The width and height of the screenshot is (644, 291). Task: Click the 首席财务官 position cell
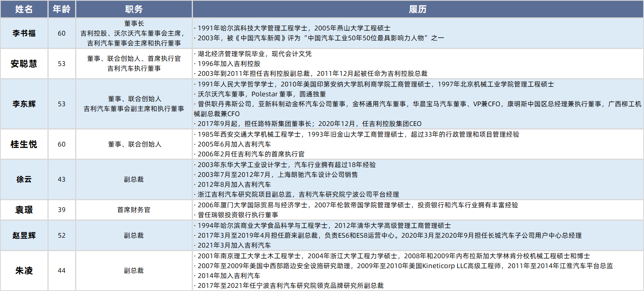pos(134,210)
